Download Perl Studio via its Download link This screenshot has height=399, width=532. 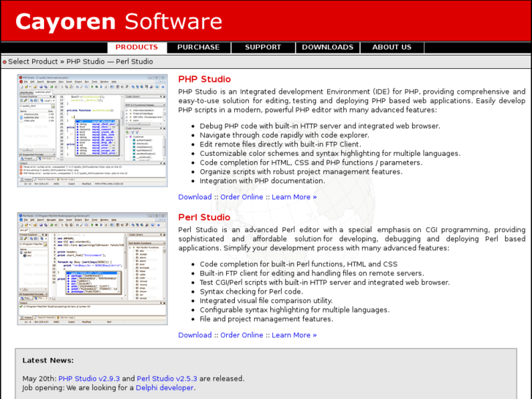point(195,335)
